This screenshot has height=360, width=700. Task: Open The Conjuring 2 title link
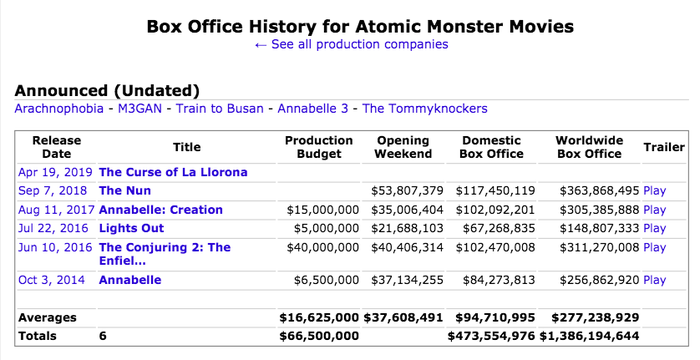pyautogui.click(x=165, y=254)
